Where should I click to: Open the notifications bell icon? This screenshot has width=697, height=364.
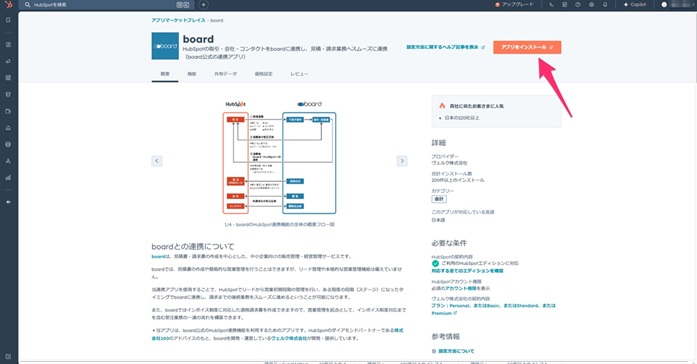point(605,4)
